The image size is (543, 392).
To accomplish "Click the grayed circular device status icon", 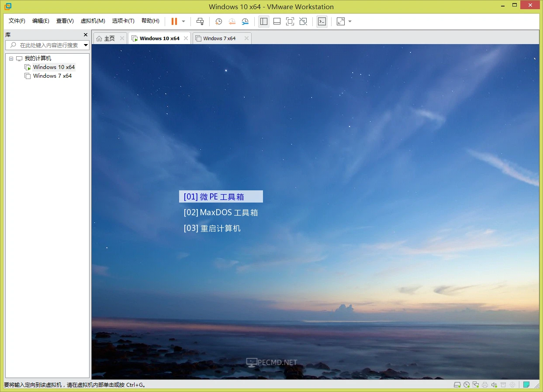I will (512, 385).
